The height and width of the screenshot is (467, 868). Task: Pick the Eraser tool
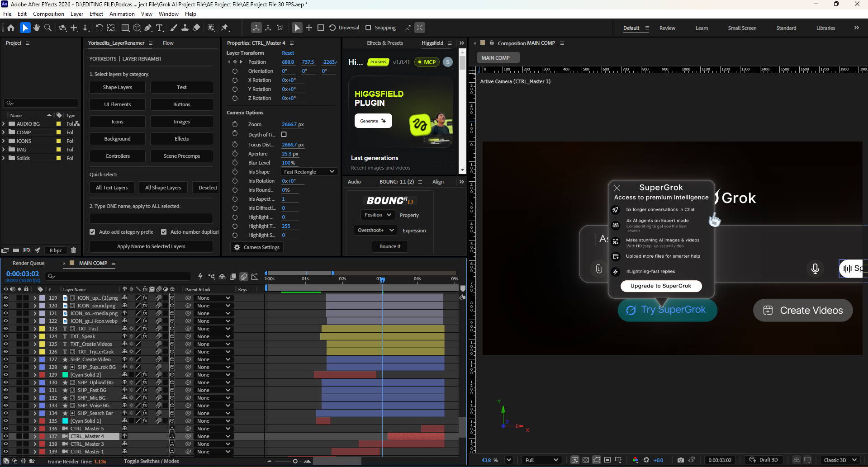[196, 28]
